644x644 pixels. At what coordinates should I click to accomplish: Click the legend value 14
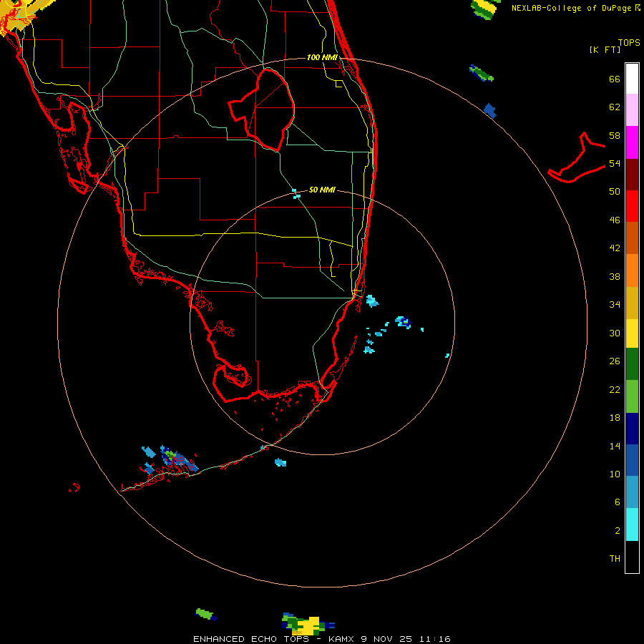[615, 446]
